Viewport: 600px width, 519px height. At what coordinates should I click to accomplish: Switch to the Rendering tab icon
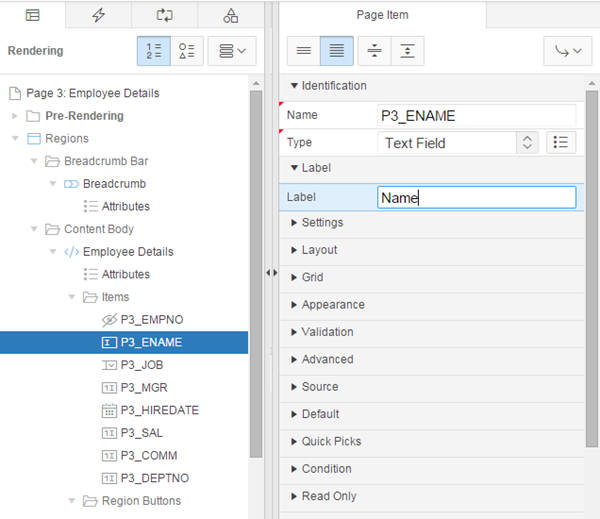point(33,15)
